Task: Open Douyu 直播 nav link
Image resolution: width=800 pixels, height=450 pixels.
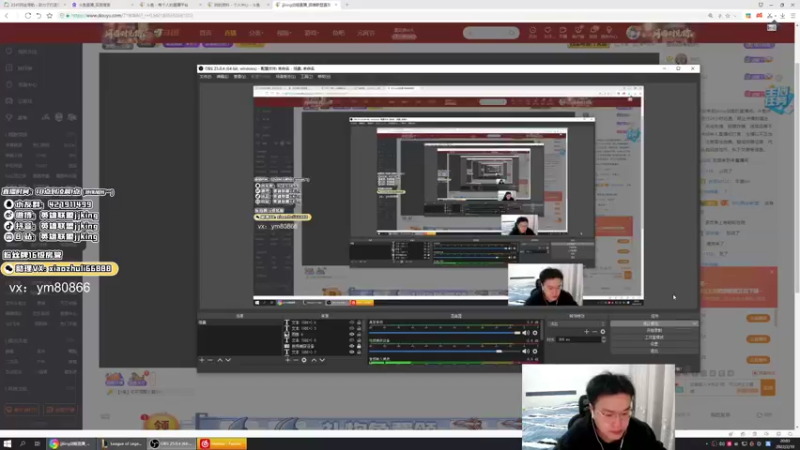Action: (x=231, y=33)
